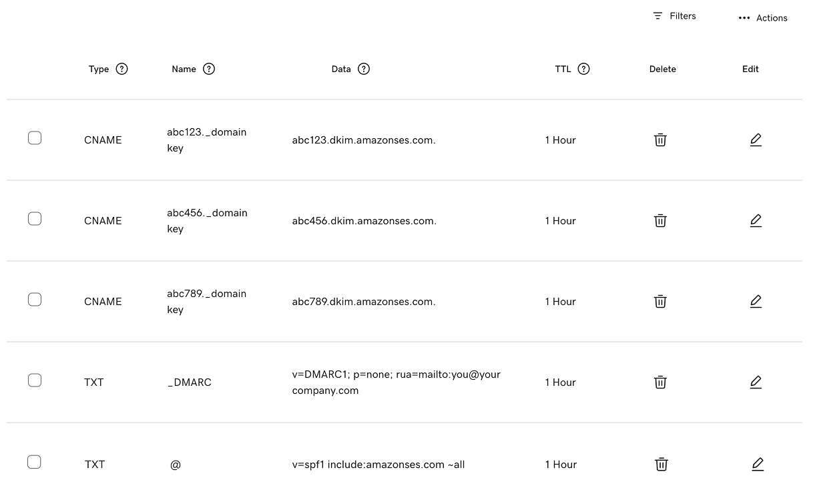Screen dimensions: 813x504
Task: Edit the @ SPF TXT record
Action: pyautogui.click(x=757, y=465)
